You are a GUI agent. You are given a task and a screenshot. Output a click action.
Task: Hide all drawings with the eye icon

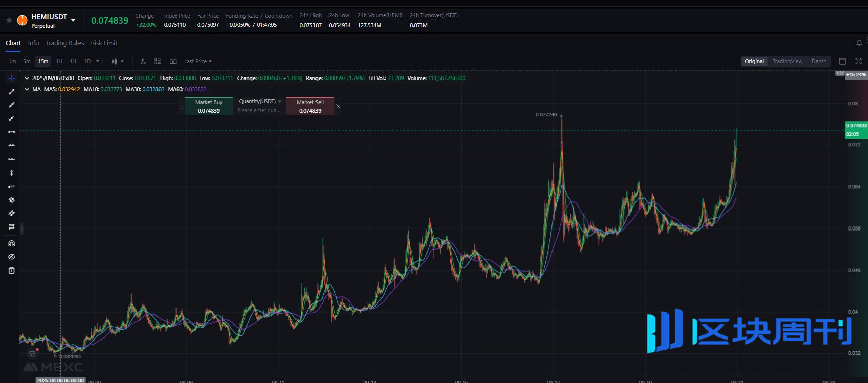click(x=11, y=257)
